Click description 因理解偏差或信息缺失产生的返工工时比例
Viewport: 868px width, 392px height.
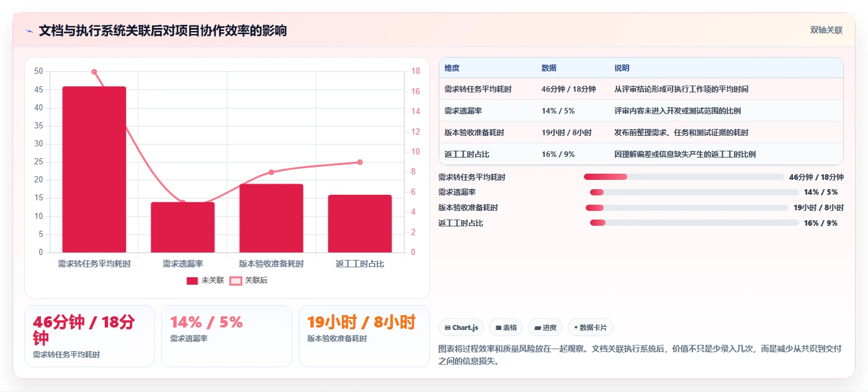click(685, 154)
